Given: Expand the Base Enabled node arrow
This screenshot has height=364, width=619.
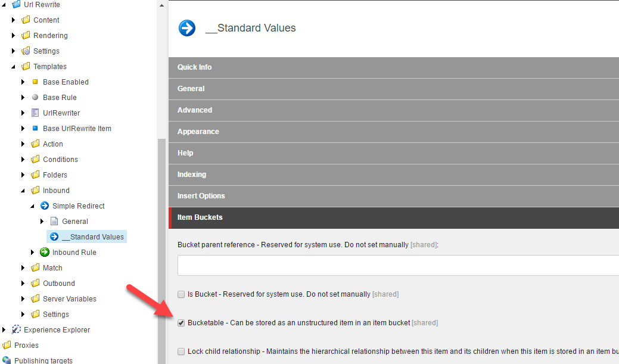Looking at the screenshot, I should pos(23,82).
